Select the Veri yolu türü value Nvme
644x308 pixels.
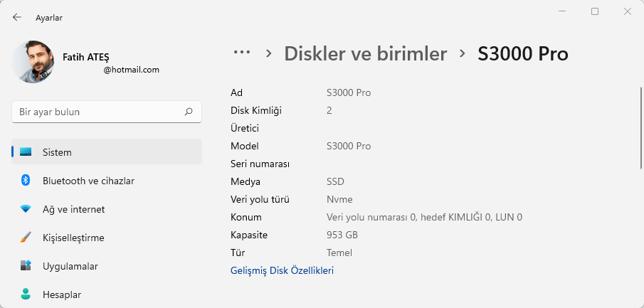[339, 200]
